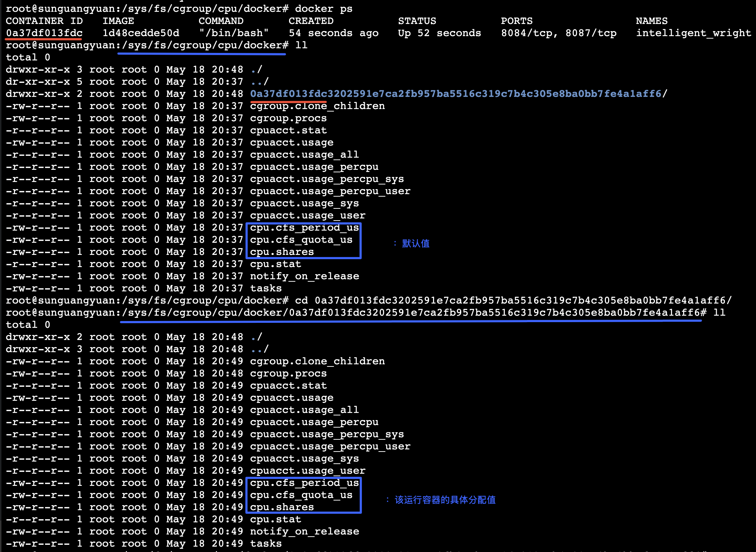Click the cpuacct.usage_percpu_user entry dated 20:49
Viewport: 756px width, 552px height.
click(330, 447)
